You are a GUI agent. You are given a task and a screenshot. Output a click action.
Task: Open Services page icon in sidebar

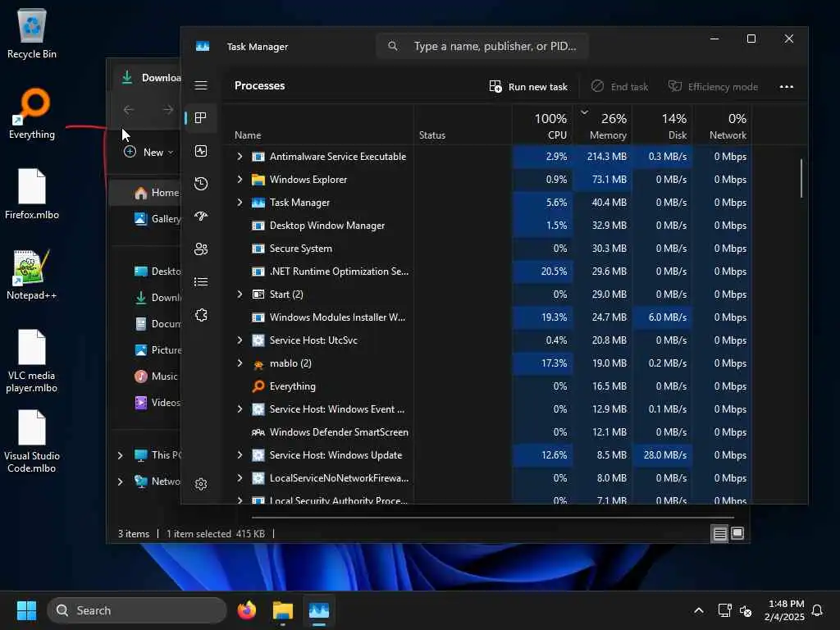(201, 315)
